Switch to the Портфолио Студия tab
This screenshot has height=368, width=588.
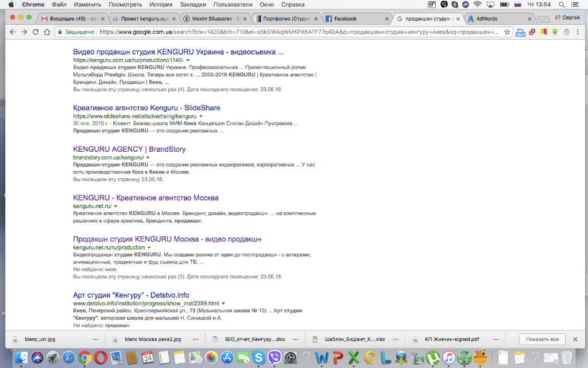pyautogui.click(x=286, y=19)
